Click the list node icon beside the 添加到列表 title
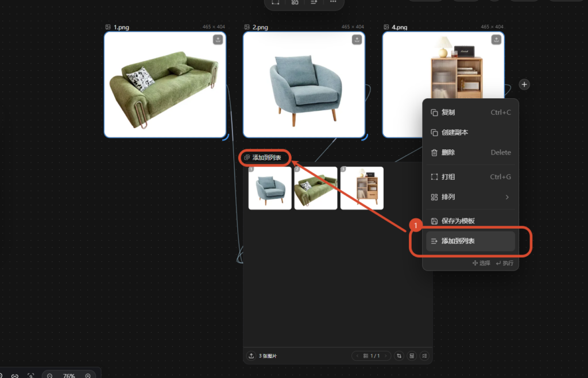Viewport: 588px width, 378px height. tap(247, 157)
